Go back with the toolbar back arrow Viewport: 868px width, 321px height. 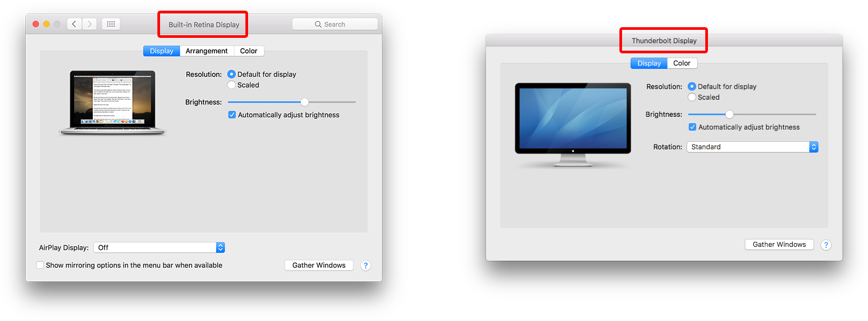point(75,24)
